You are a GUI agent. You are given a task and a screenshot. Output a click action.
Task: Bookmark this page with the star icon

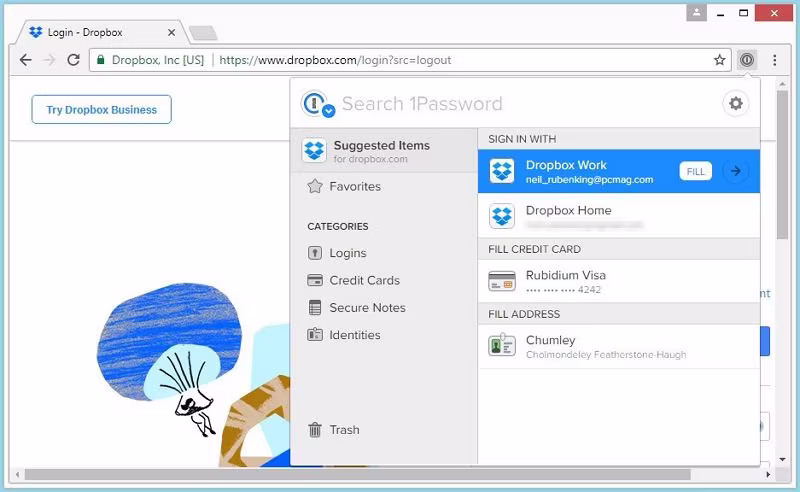(x=719, y=60)
